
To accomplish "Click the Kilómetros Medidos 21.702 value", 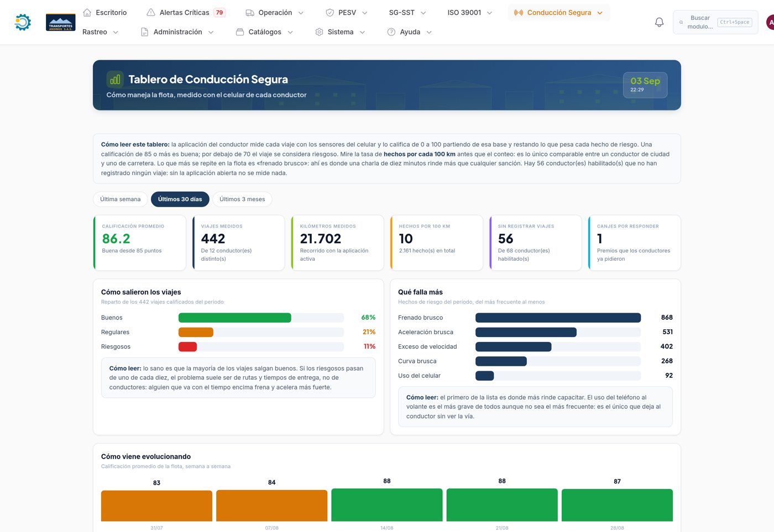I will pyautogui.click(x=321, y=239).
